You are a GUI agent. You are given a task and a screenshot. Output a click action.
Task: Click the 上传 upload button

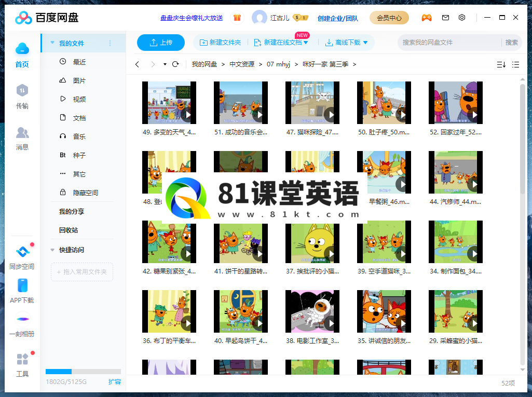click(x=161, y=43)
